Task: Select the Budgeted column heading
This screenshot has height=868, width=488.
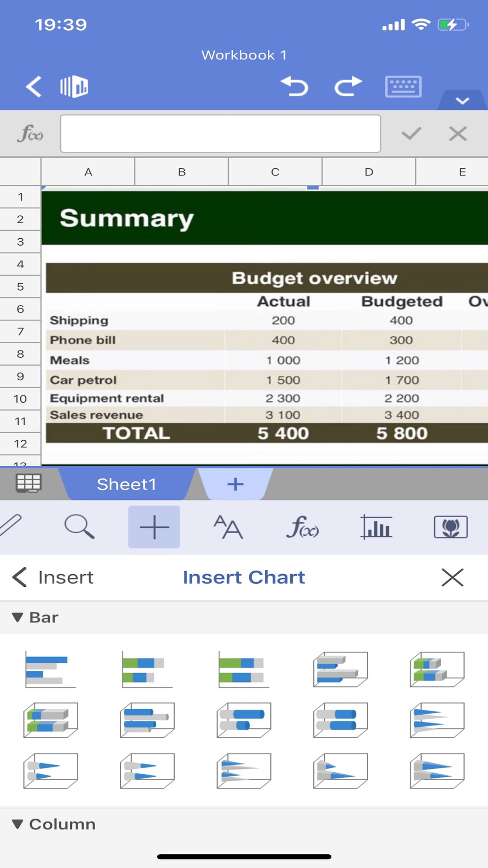Action: pyautogui.click(x=402, y=301)
